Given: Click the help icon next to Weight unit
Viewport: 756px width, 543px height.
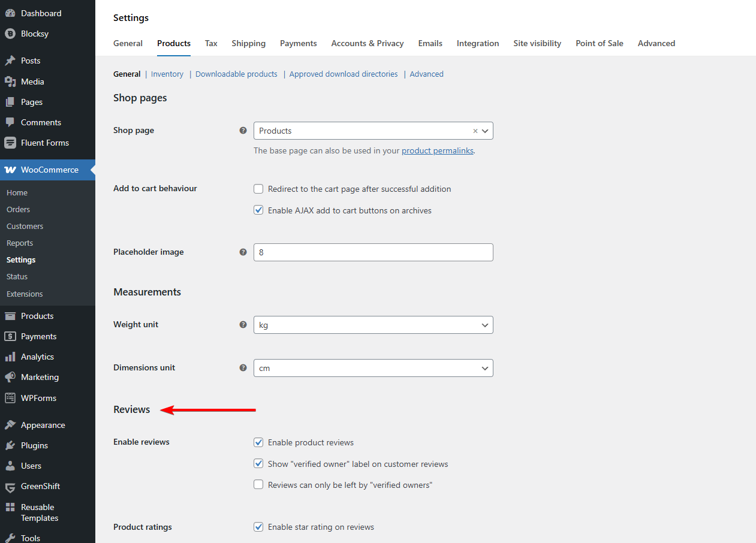Looking at the screenshot, I should pyautogui.click(x=243, y=324).
